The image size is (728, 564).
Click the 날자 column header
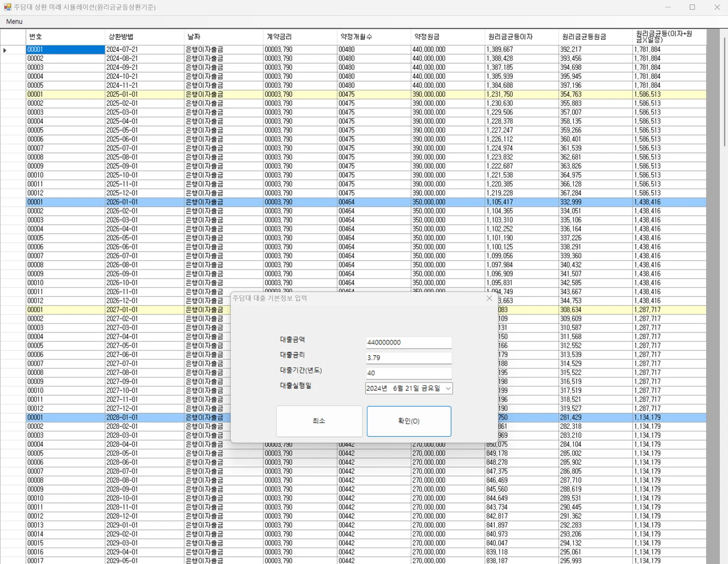pos(223,37)
